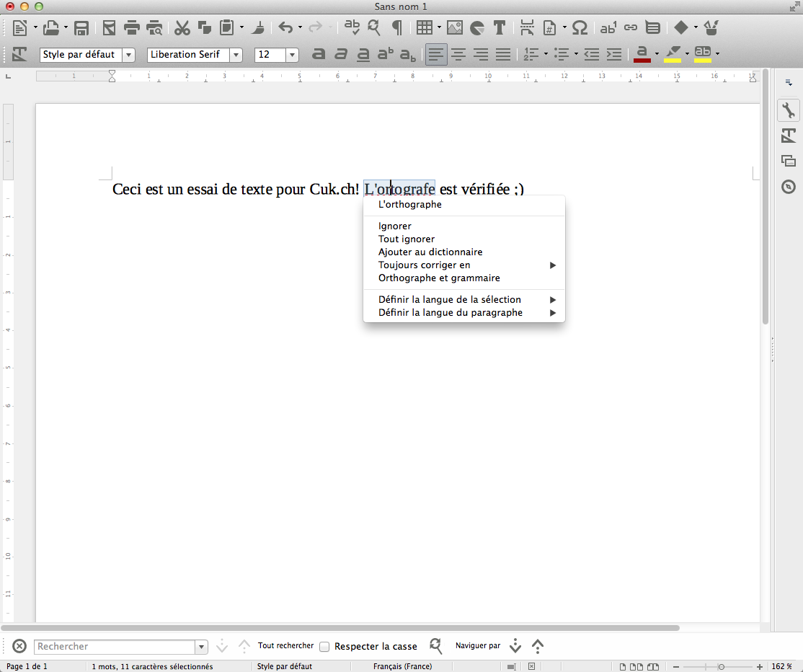Viewport: 803px width, 672px height.
Task: Open sidebar Gallery icon
Action: point(788,161)
